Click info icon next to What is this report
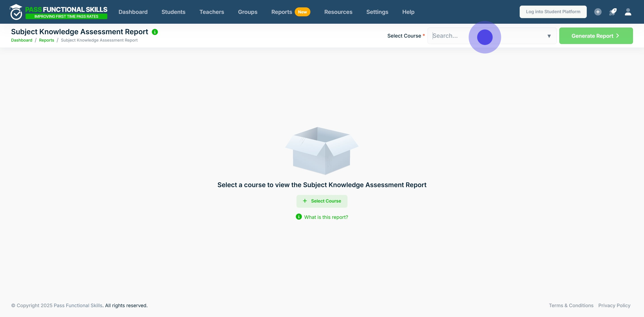Viewport: 644px width, 317px height. [299, 216]
